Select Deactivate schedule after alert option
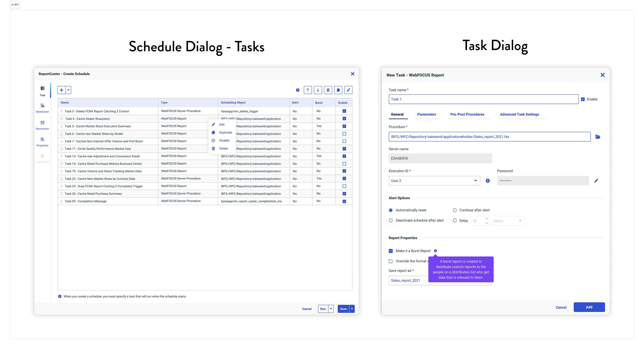 (391, 220)
